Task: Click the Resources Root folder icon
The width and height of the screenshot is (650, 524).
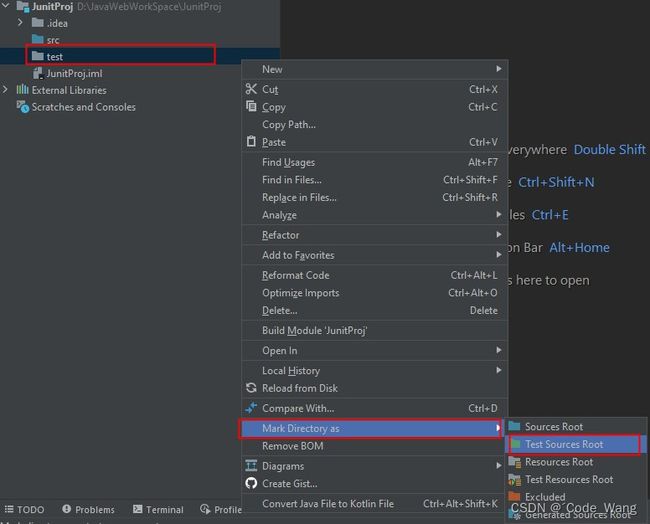Action: tap(515, 462)
